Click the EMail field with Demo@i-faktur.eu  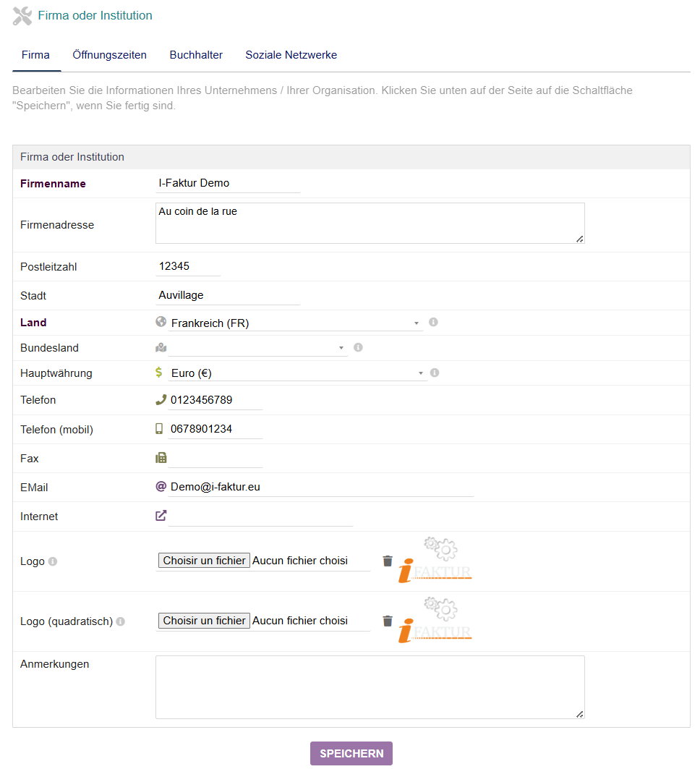click(320, 487)
